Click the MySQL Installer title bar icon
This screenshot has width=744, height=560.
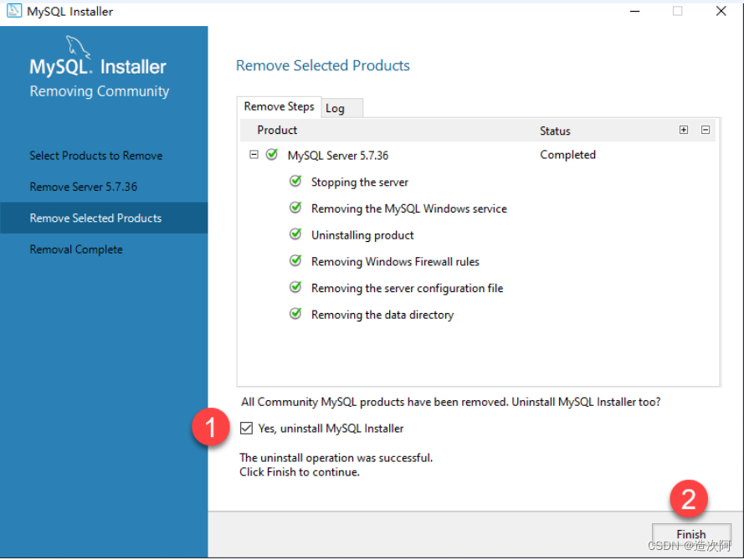(14, 11)
